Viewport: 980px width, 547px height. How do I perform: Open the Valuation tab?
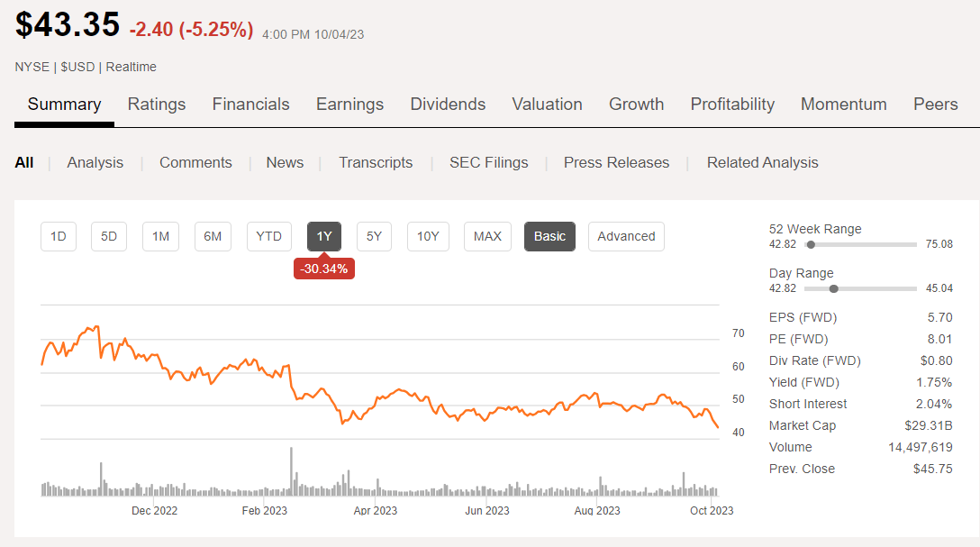point(547,105)
